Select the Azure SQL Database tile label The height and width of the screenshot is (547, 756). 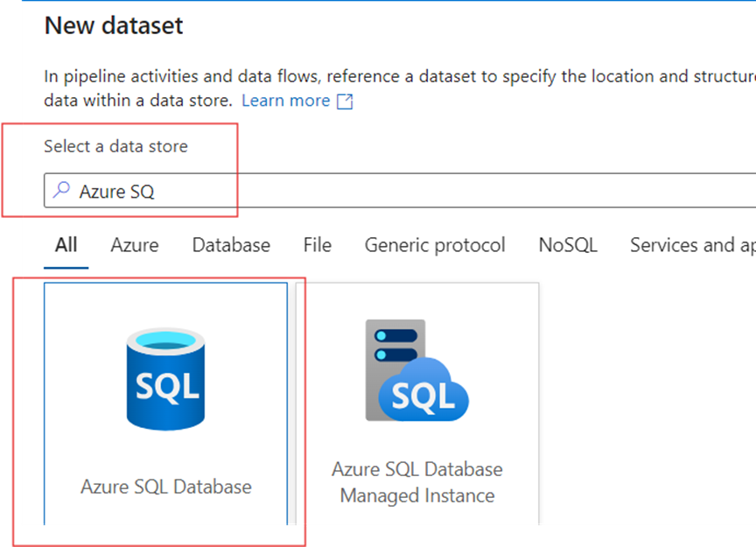166,487
